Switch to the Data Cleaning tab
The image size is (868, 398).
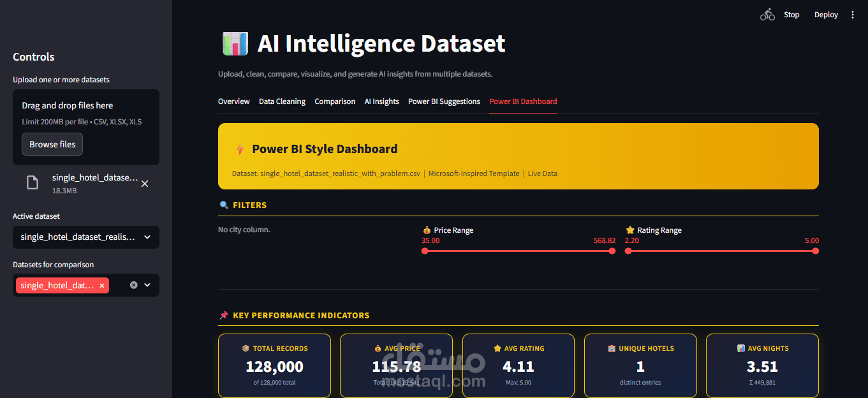pos(282,101)
